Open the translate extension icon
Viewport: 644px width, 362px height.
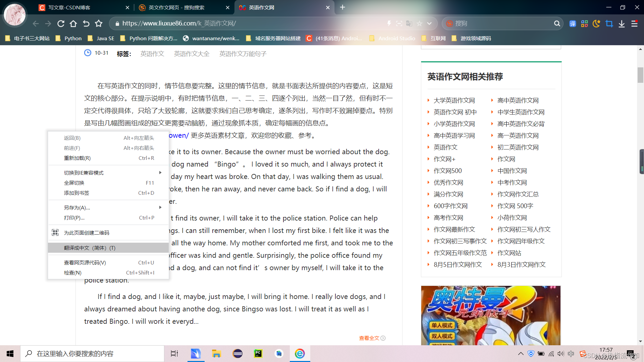[x=573, y=23]
